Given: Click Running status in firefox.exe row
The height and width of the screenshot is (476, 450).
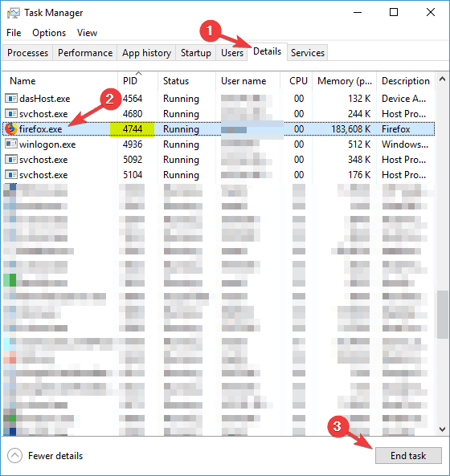Looking at the screenshot, I should (181, 129).
